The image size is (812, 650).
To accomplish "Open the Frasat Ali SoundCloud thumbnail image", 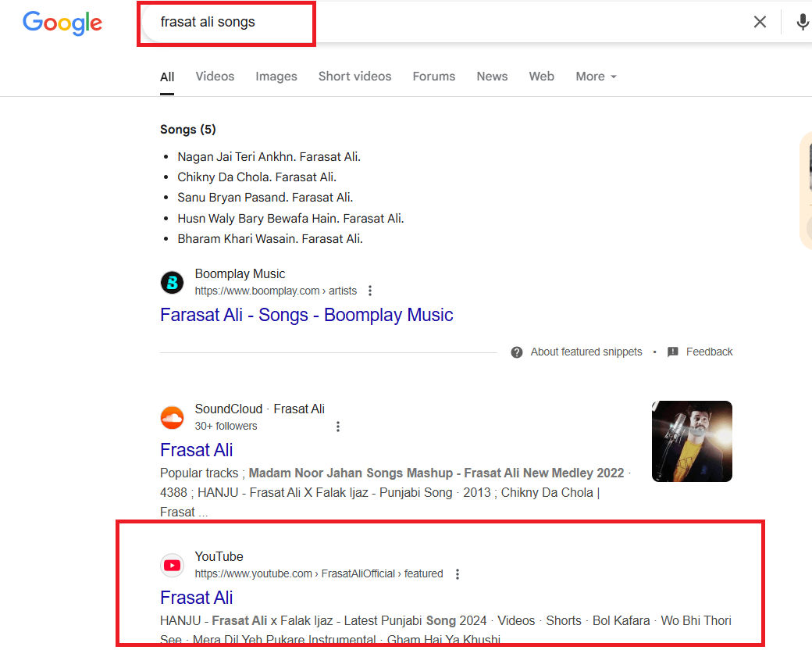I will tap(692, 441).
